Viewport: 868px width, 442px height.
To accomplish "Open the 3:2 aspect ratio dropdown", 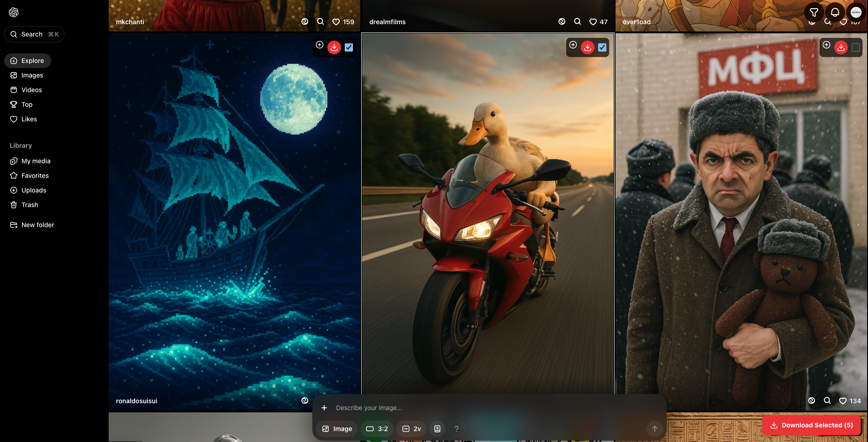I will tap(377, 429).
